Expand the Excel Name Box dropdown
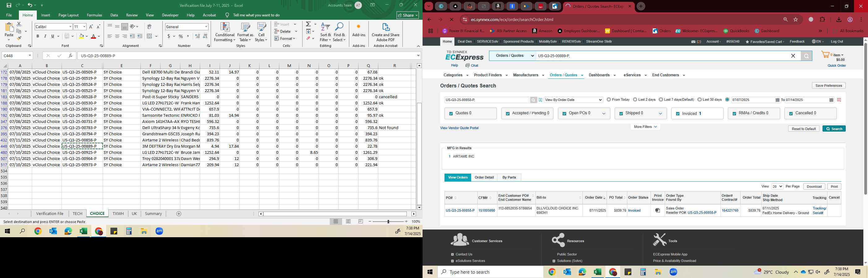 coord(30,56)
